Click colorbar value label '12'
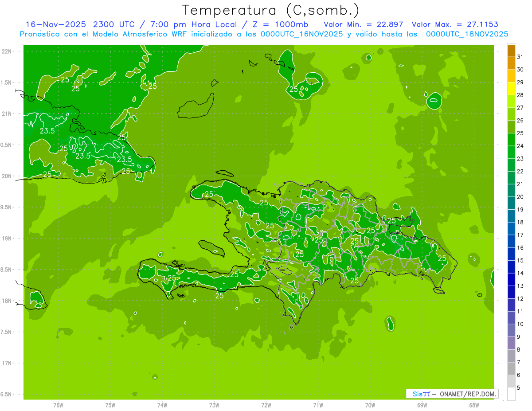The height and width of the screenshot is (411, 532). [x=520, y=298]
